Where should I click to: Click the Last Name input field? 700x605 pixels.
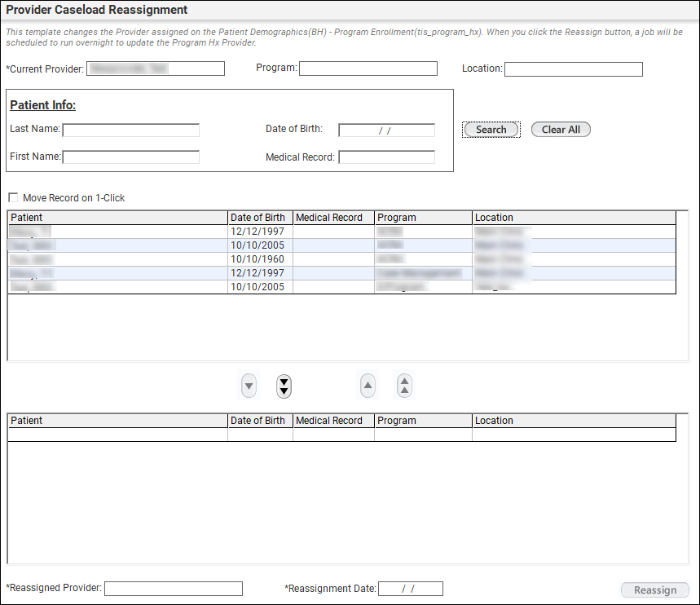coord(131,130)
